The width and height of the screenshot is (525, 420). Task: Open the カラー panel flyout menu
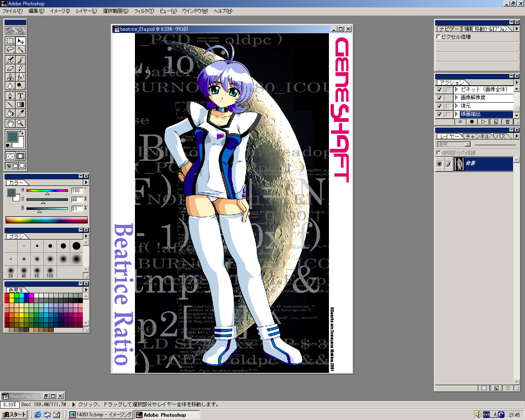[86, 182]
